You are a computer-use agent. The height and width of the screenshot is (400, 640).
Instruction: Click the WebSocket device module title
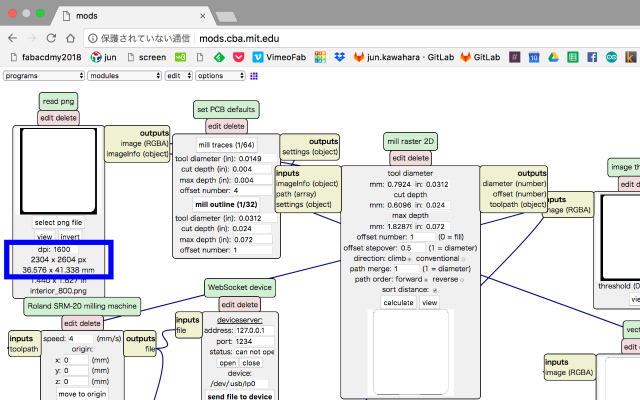pos(240,287)
